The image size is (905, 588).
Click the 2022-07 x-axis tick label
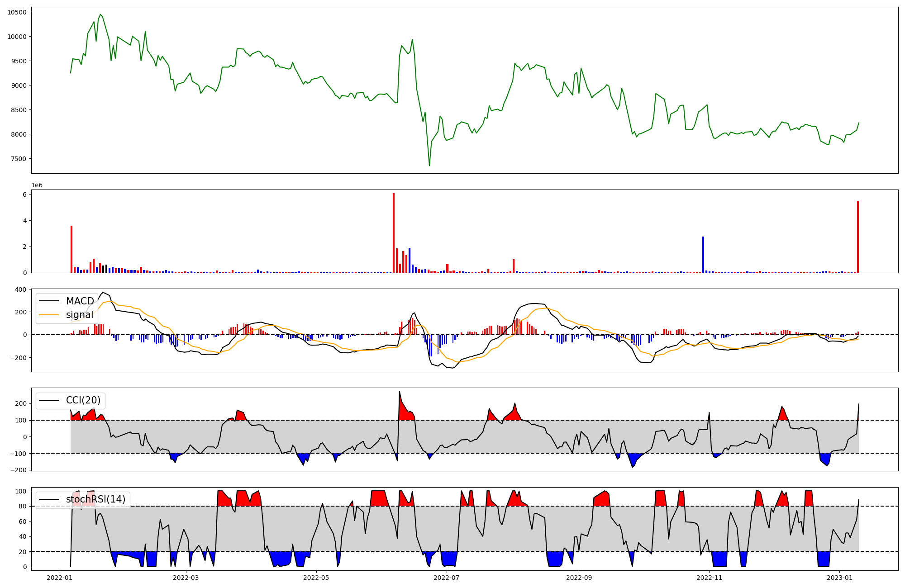coord(447,578)
